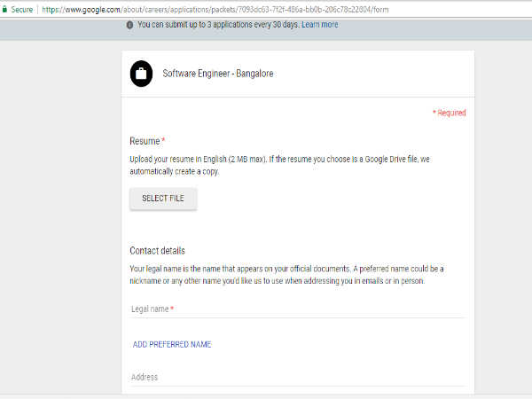Click the SELECT FILE button

163,199
